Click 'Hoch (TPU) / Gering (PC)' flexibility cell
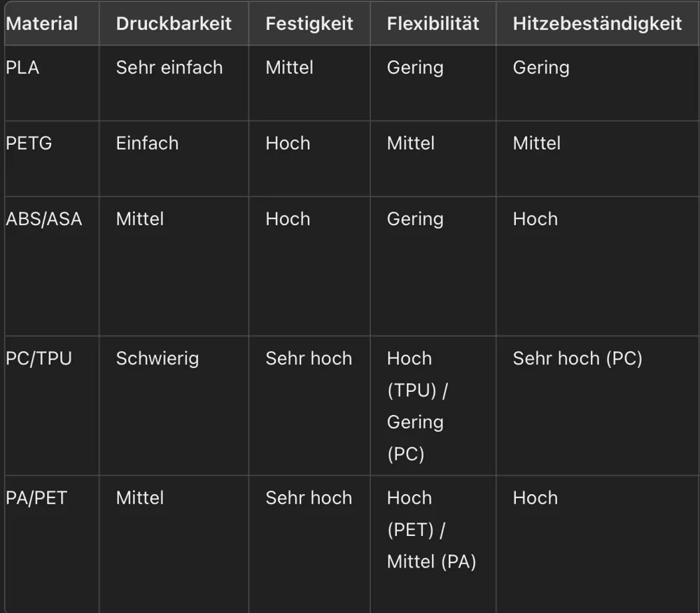The height and width of the screenshot is (613, 700). point(433,406)
